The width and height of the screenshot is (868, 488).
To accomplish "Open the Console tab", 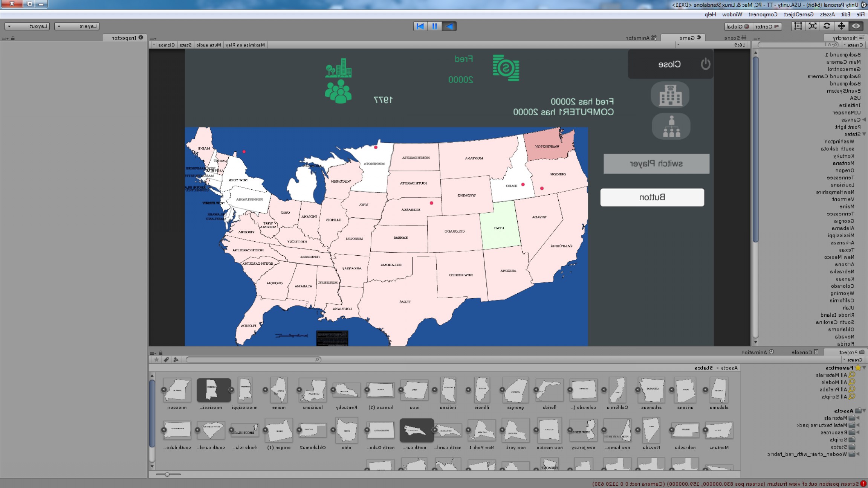I will point(805,352).
